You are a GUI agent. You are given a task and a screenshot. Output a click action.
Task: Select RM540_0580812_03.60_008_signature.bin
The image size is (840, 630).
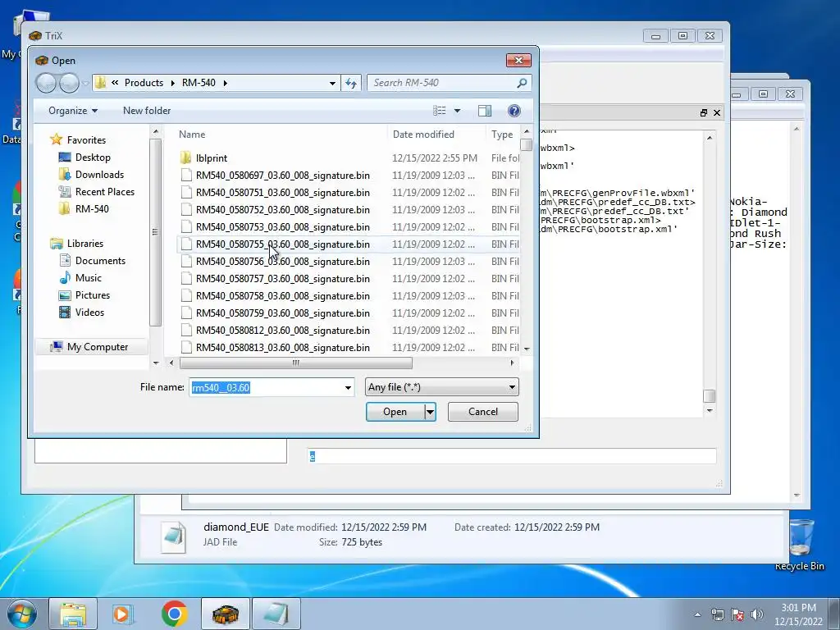[x=282, y=330]
